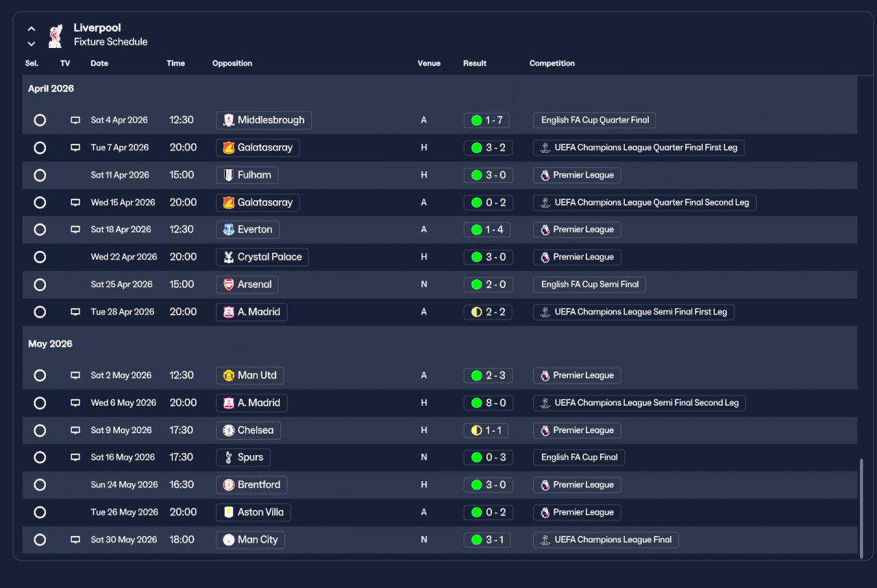
Task: Select the Spurs fixture radio button
Action: tap(40, 457)
